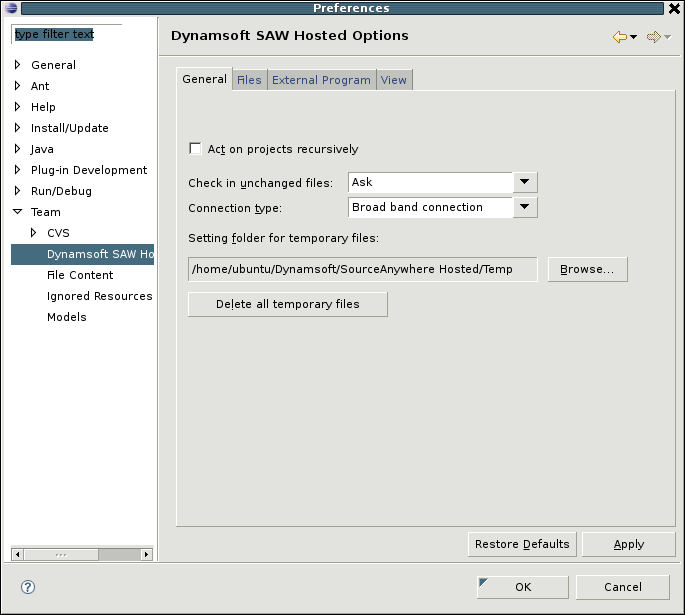Screen dimensions: 685x615
Task: Expand the CVS tree node
Action: coord(33,233)
